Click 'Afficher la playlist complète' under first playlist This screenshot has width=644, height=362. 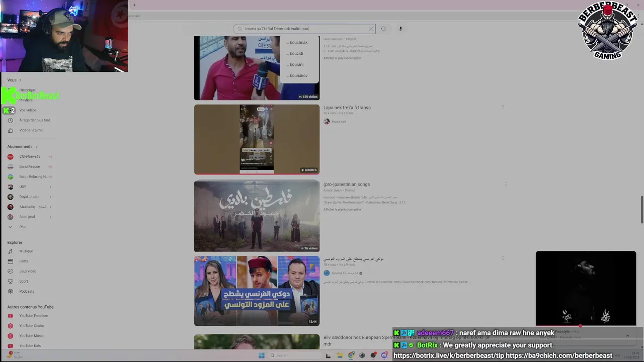pyautogui.click(x=342, y=58)
